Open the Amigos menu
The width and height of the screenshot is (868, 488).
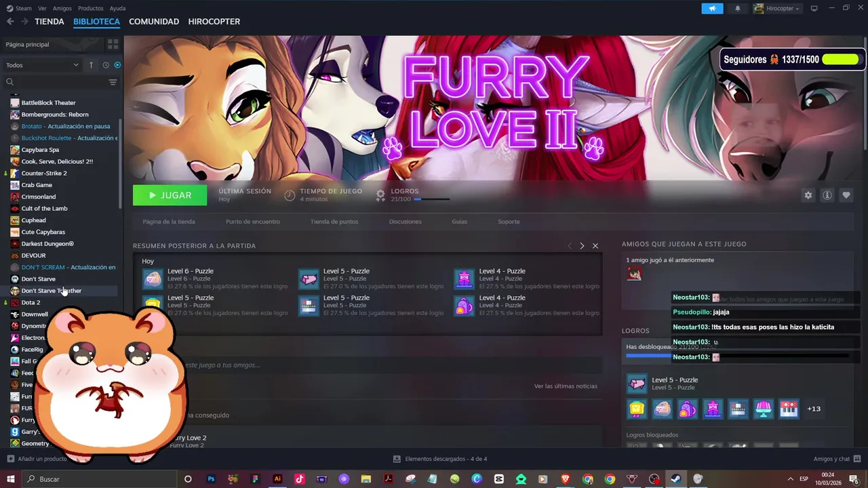[x=62, y=8]
